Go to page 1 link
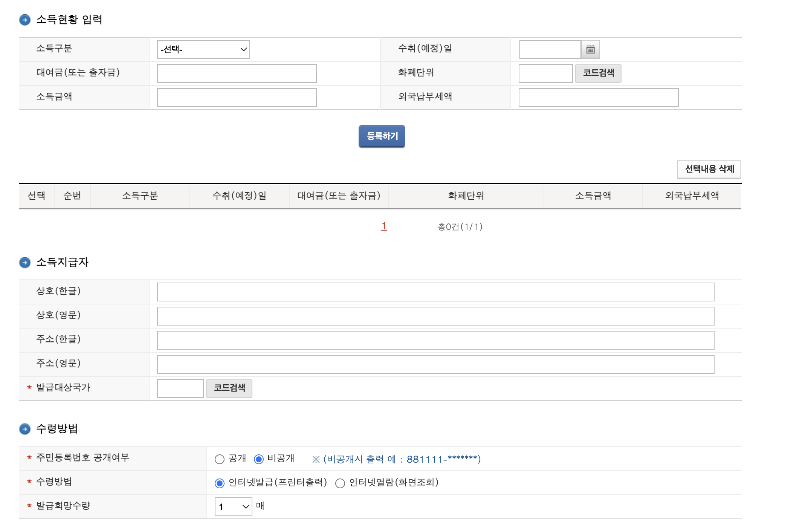The height and width of the screenshot is (532, 785). point(383,226)
